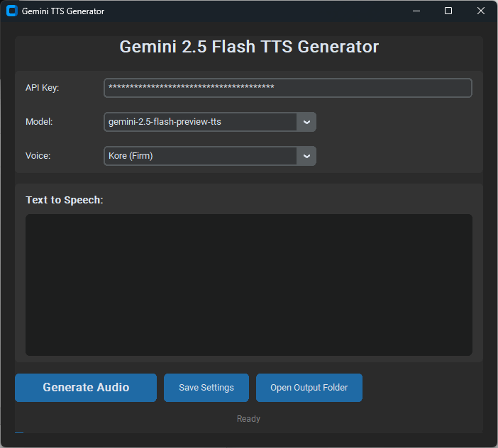
Task: Open Output Folder via its button
Action: tap(309, 388)
